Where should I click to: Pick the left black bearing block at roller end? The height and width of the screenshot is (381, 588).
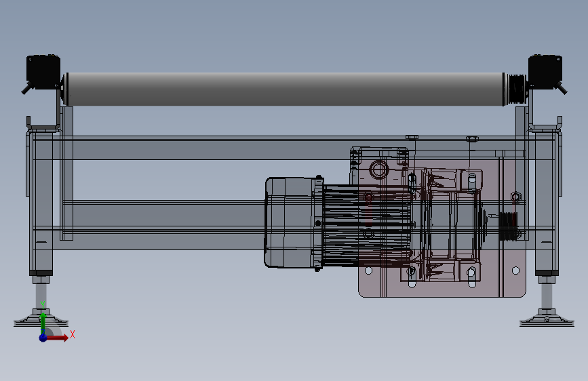[x=42, y=73]
